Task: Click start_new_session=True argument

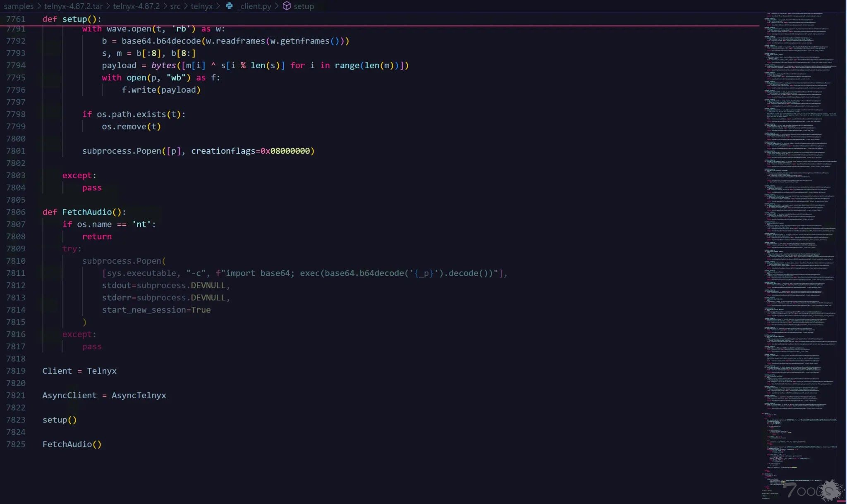Action: click(156, 310)
